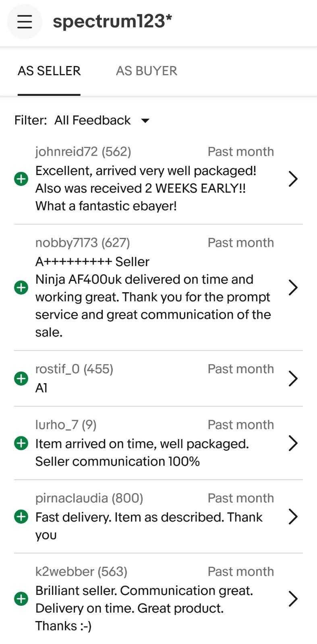This screenshot has height=644, width=317.
Task: Open the All Feedback filter dropdown
Action: pos(102,120)
